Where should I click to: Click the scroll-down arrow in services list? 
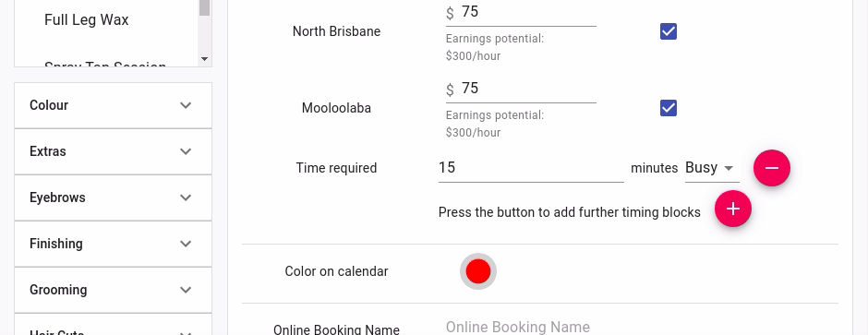point(204,58)
